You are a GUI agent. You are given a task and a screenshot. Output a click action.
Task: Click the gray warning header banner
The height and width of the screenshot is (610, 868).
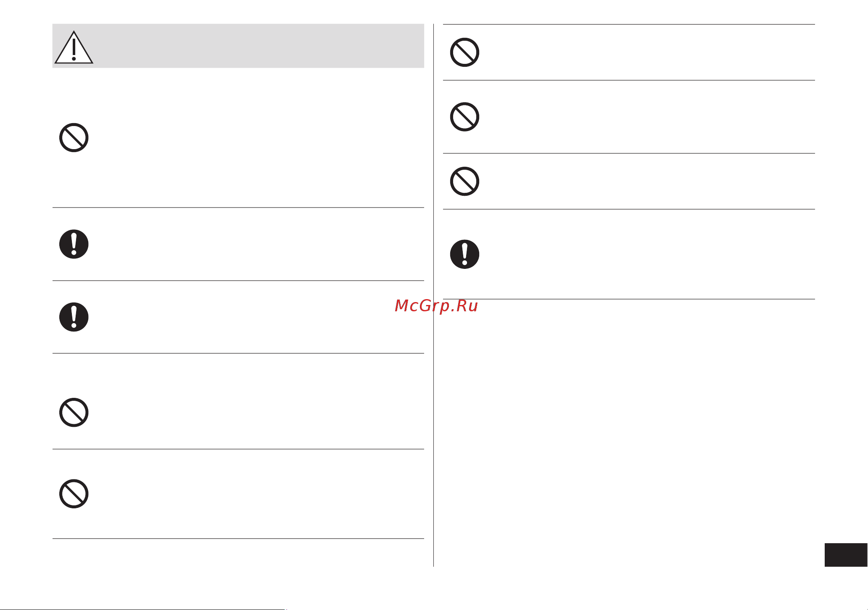coord(238,46)
